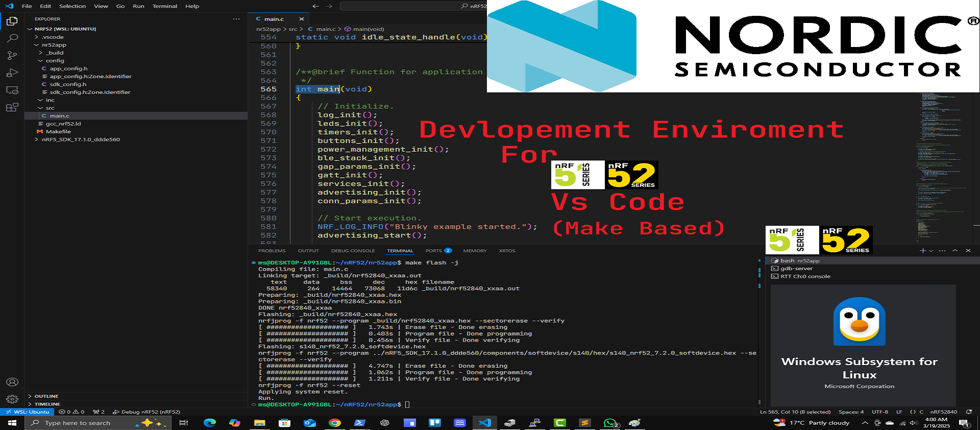Open the Run and Debug view
Image resolution: width=980 pixels, height=430 pixels.
coord(12,73)
